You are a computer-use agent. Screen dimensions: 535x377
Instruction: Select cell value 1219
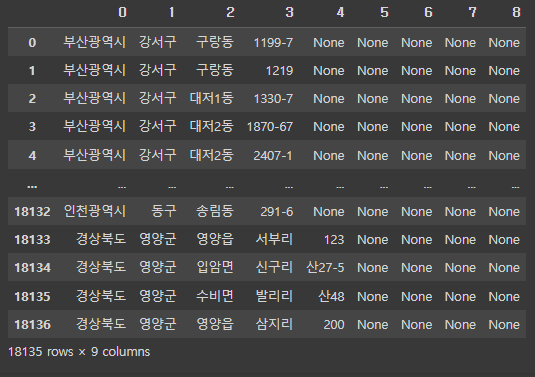(x=279, y=71)
